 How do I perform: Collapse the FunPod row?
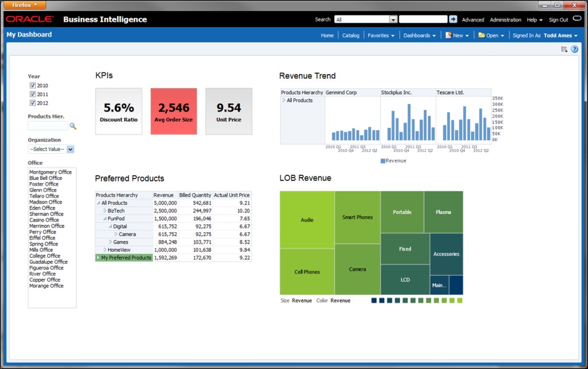point(105,218)
